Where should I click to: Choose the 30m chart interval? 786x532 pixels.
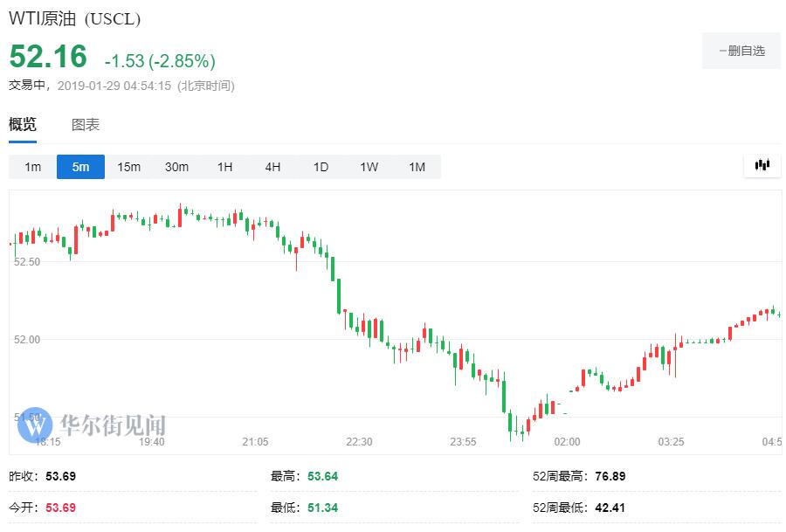[176, 167]
